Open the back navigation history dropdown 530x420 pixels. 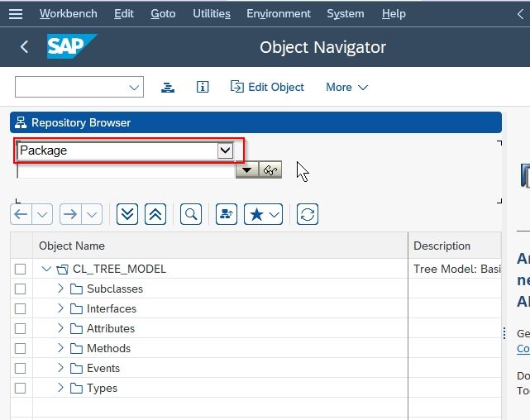42,214
